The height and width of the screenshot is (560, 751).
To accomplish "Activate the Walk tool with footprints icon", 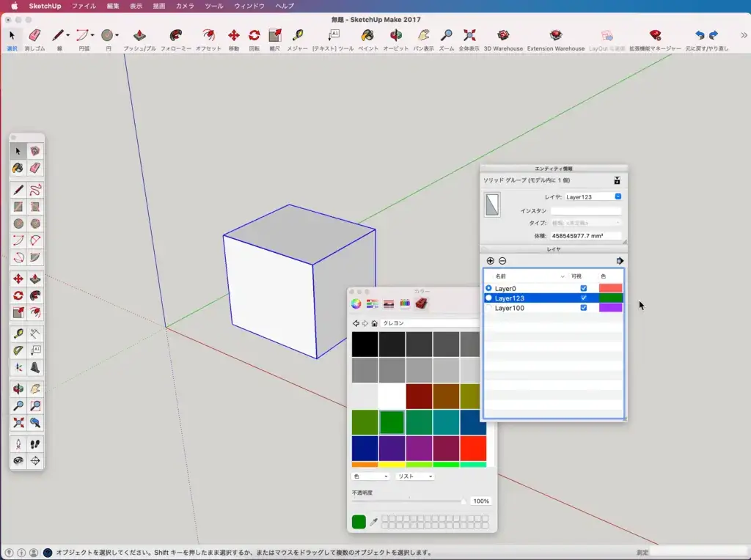I will click(35, 444).
